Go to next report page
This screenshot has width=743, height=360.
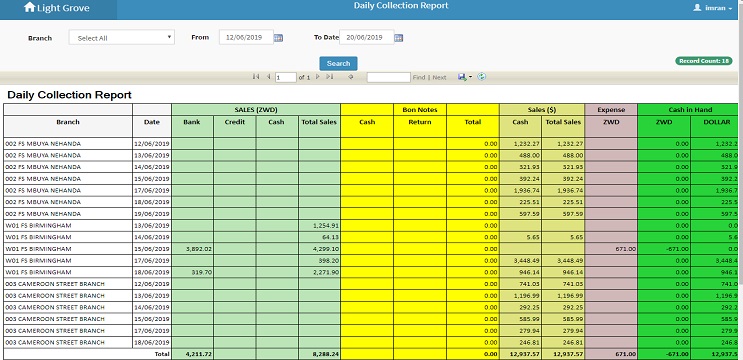(317, 77)
